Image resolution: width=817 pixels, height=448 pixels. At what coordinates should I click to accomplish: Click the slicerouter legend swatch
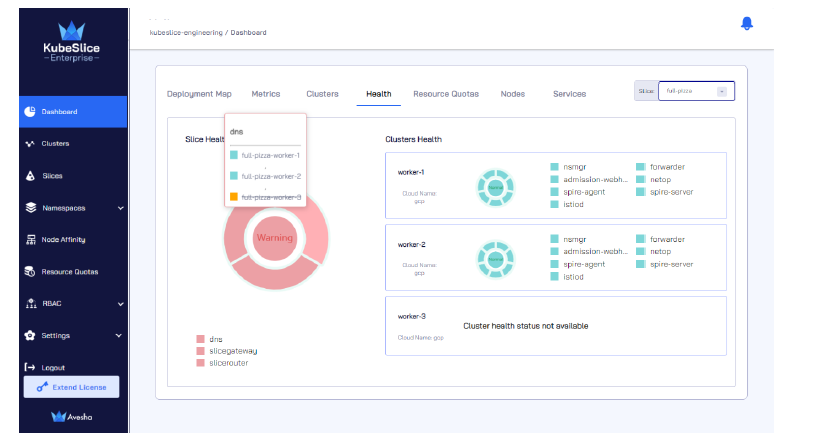200,363
